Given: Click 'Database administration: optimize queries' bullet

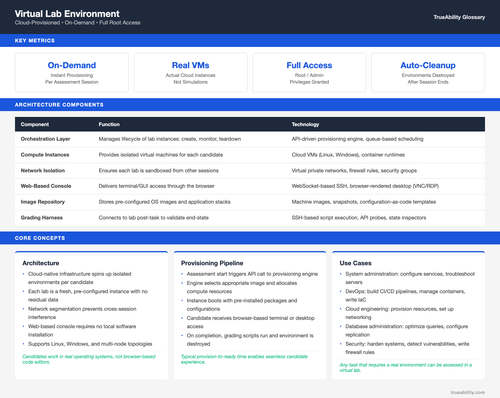Looking at the screenshot, I should [x=407, y=330].
